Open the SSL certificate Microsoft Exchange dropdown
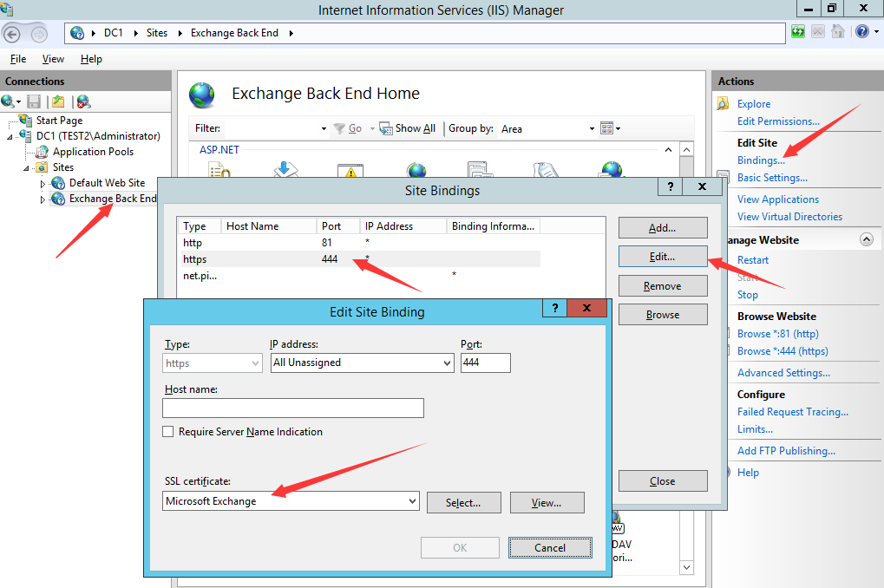The height and width of the screenshot is (588, 884). coord(413,500)
